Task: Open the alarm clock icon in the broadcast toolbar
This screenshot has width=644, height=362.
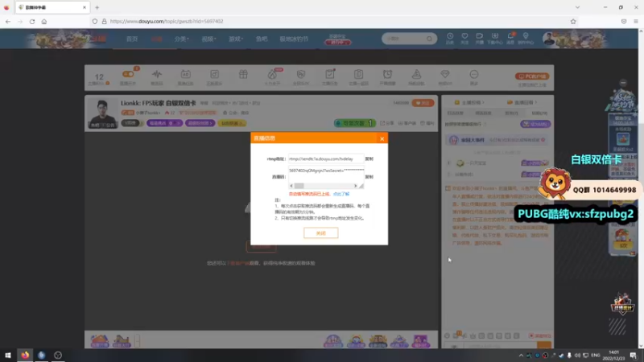Action: [x=387, y=74]
